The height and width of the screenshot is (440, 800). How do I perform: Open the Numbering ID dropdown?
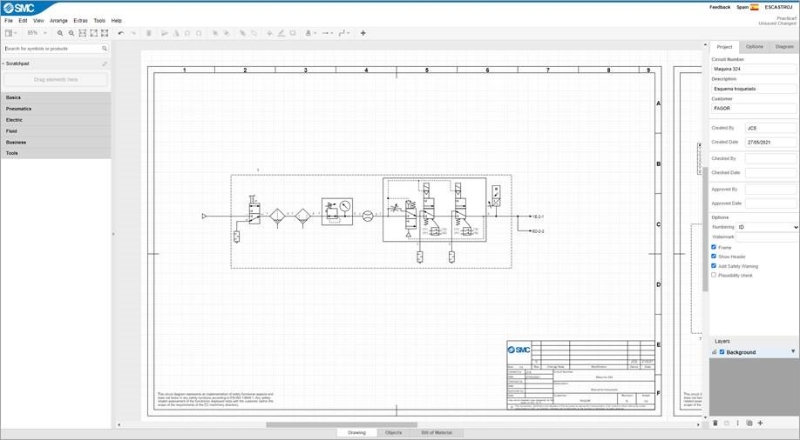point(767,227)
